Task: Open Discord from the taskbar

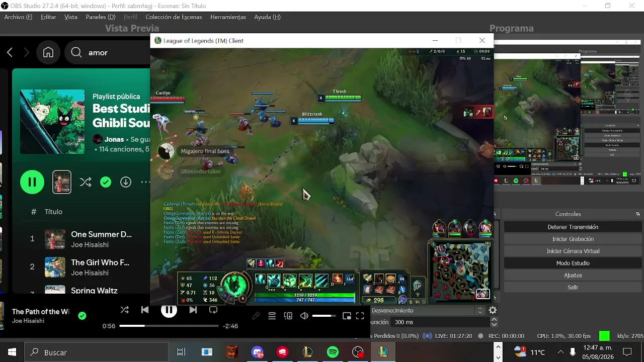Action: (x=257, y=352)
